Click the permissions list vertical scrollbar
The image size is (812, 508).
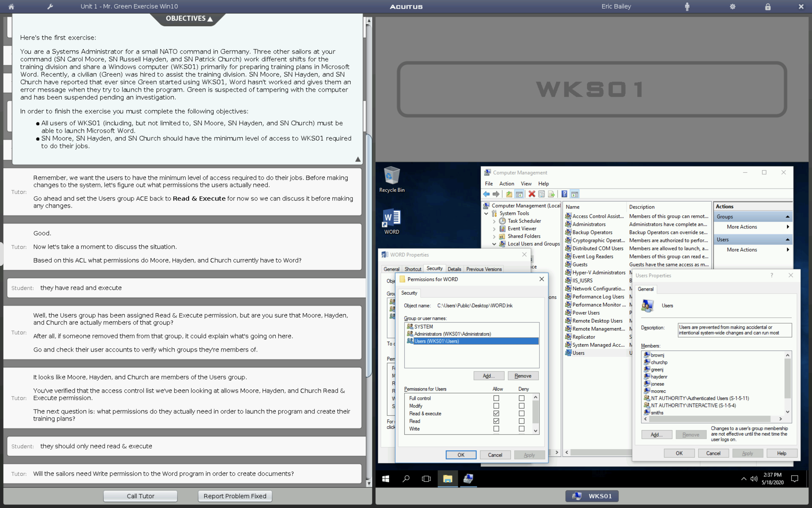(x=535, y=414)
